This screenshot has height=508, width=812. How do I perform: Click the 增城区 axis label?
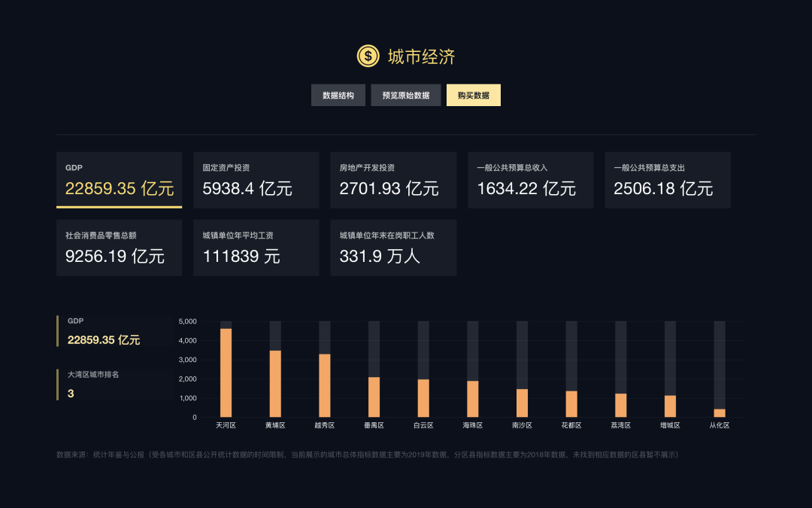click(670, 425)
